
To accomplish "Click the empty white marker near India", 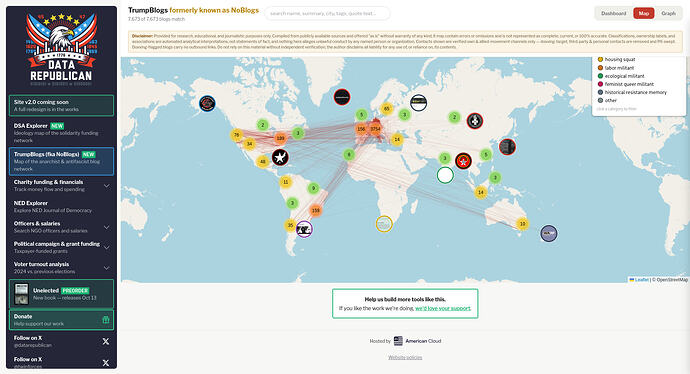I will pos(445,175).
